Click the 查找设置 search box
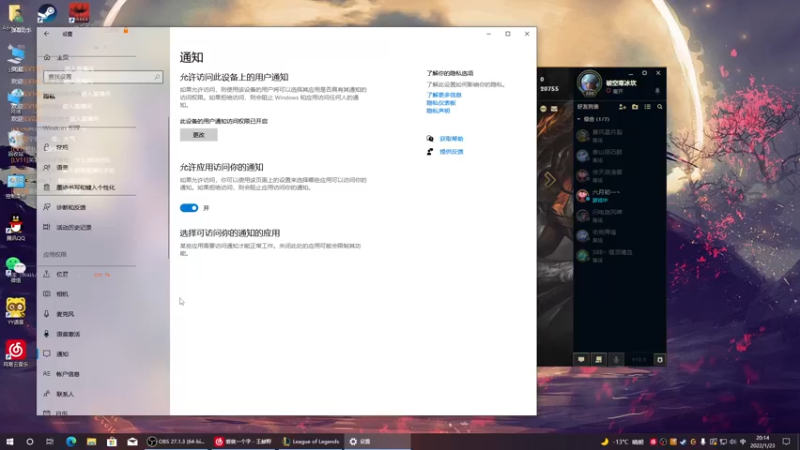 [x=103, y=77]
